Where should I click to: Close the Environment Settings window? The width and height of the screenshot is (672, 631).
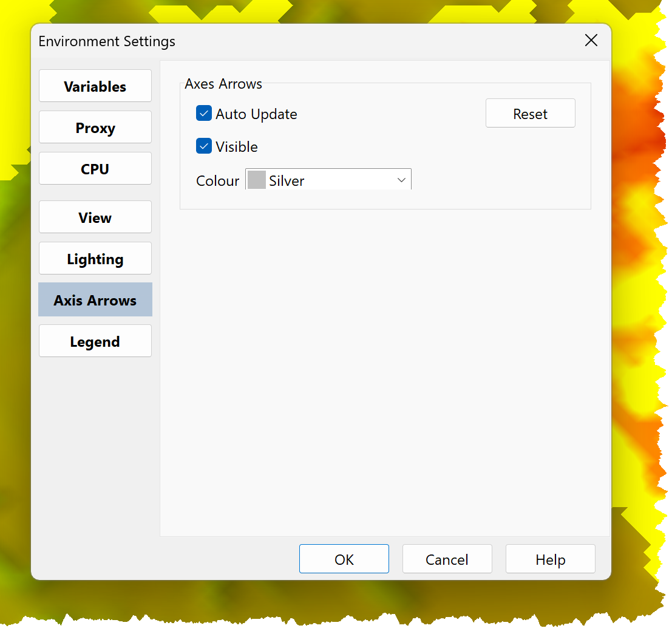point(591,41)
